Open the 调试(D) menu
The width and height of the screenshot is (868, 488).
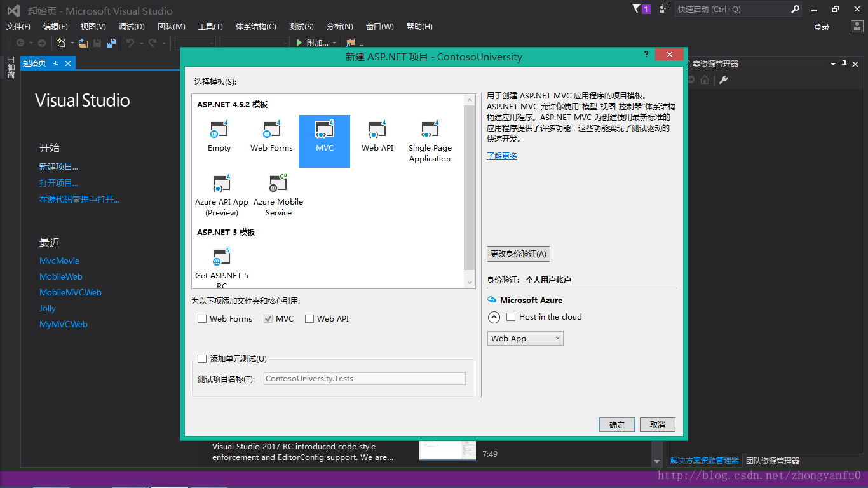(132, 27)
